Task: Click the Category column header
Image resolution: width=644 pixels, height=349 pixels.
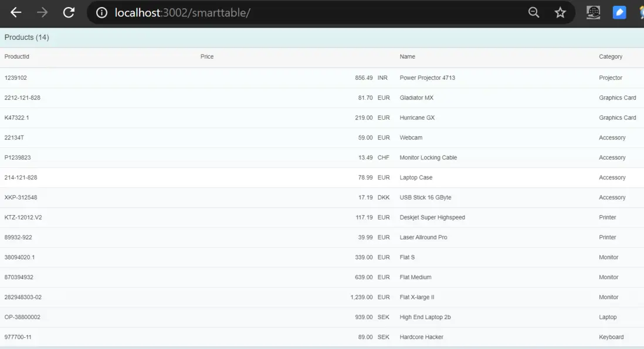Action: click(x=611, y=57)
